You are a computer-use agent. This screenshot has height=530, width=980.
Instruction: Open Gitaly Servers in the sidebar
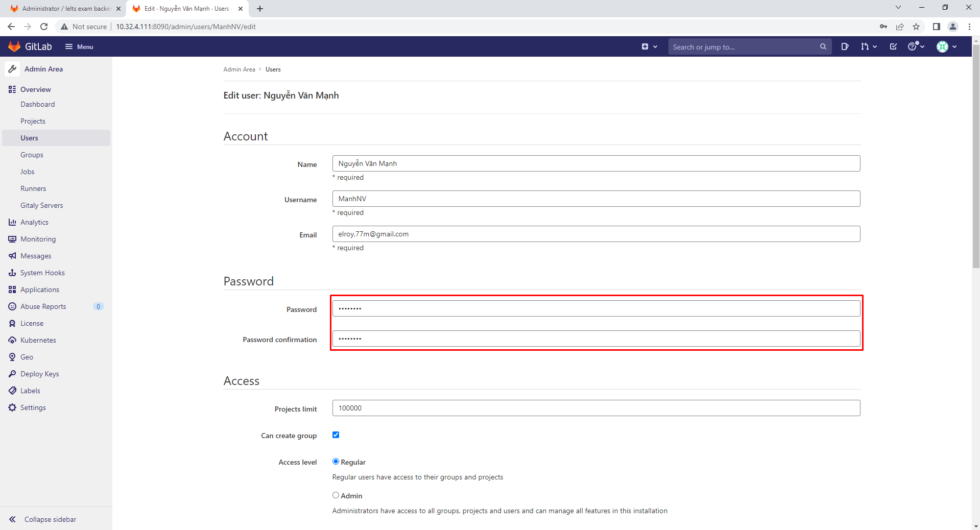[42, 205]
